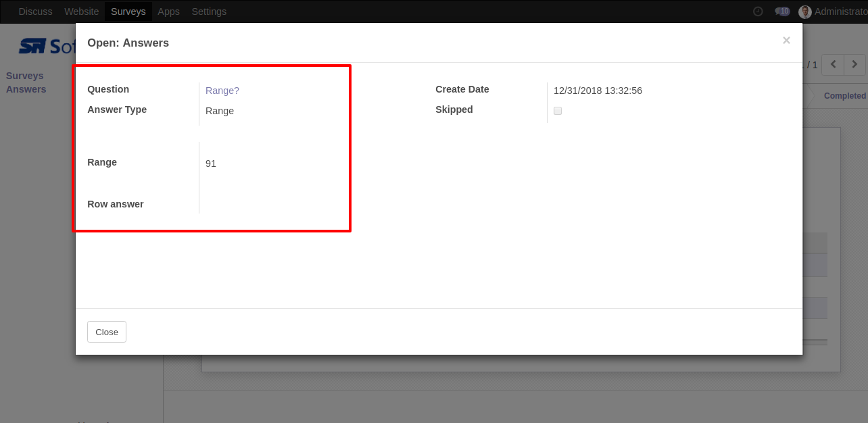Open the Discuss menu
This screenshot has width=868, height=423.
(35, 11)
